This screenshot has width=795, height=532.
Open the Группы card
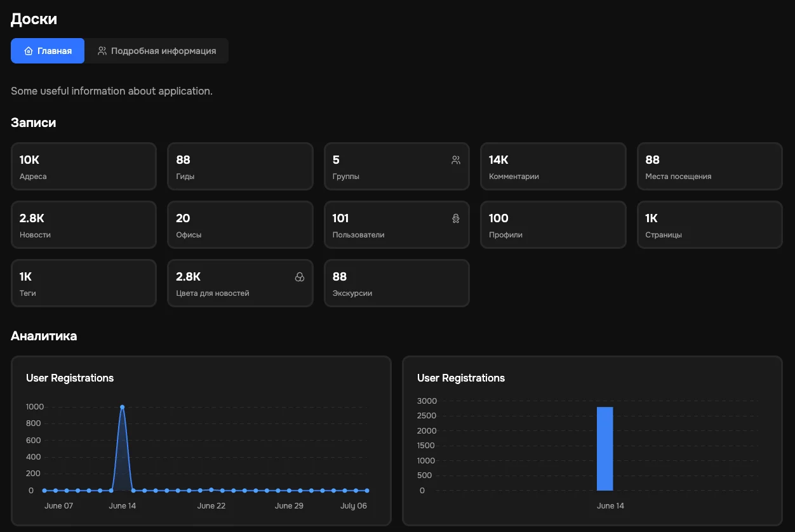[397, 166]
